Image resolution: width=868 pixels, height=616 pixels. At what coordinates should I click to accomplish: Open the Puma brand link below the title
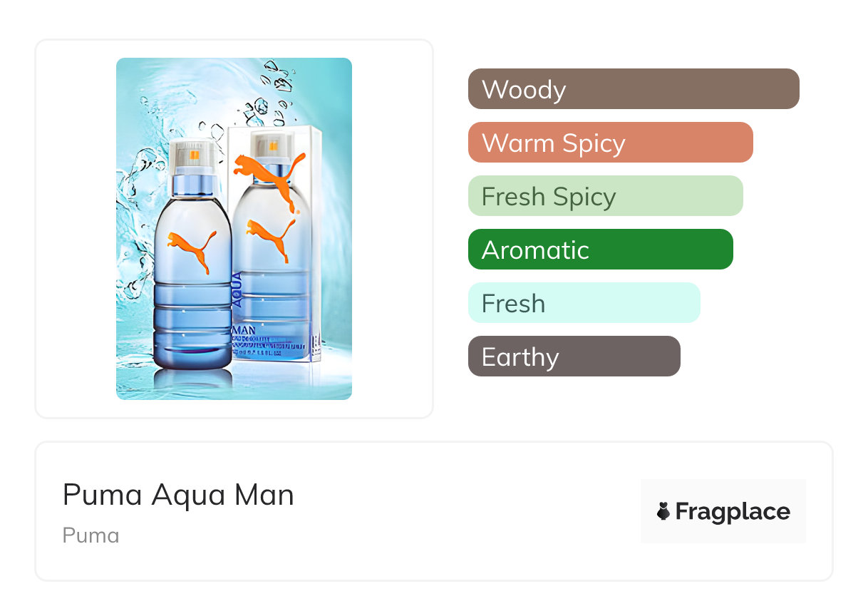[x=91, y=535]
